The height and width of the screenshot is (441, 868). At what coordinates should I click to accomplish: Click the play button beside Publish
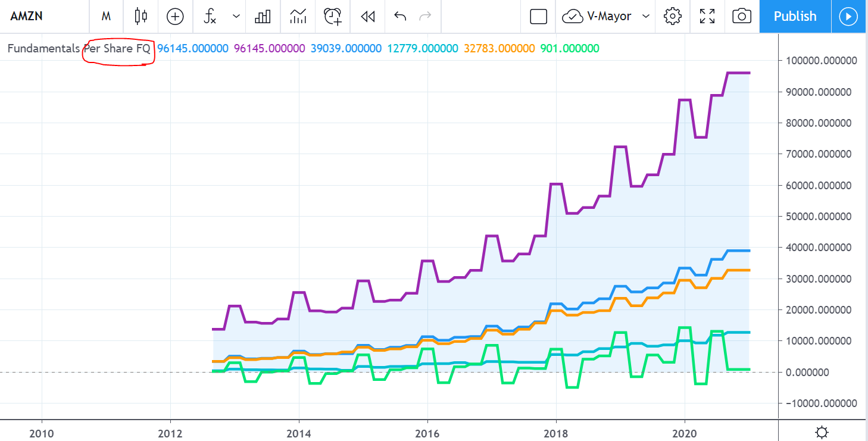pyautogui.click(x=848, y=16)
